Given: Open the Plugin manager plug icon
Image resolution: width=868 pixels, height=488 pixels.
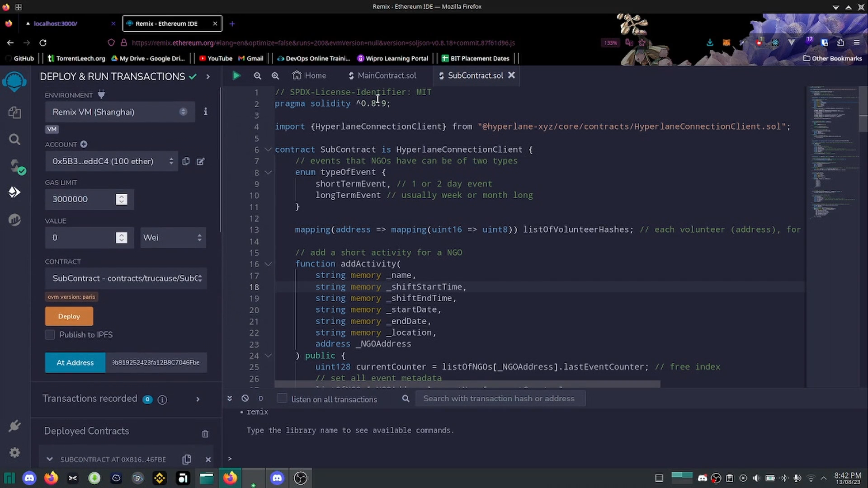Looking at the screenshot, I should [14, 425].
